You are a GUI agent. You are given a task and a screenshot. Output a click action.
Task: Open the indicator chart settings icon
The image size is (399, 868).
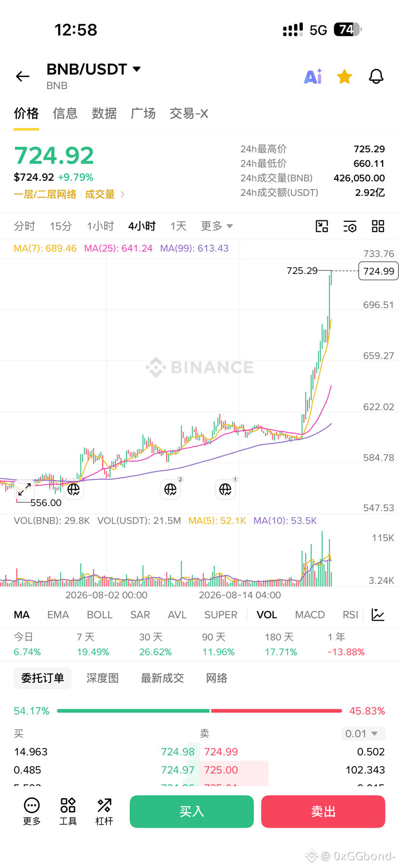[378, 615]
